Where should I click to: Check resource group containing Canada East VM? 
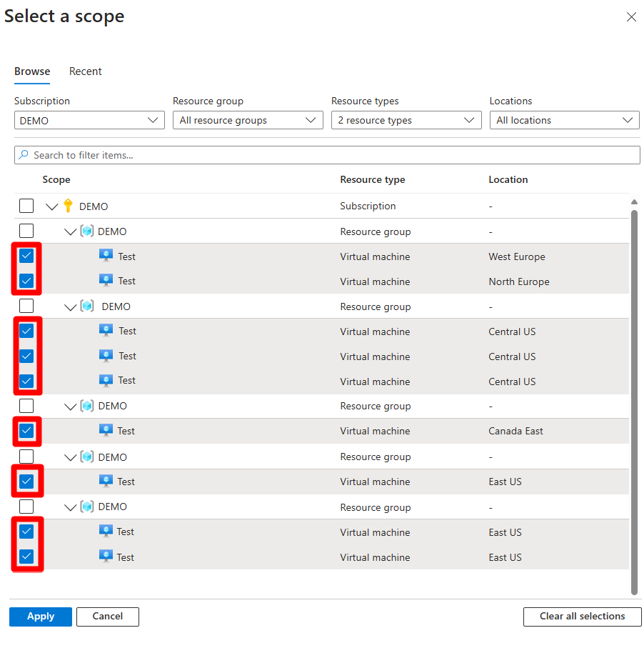click(x=26, y=405)
